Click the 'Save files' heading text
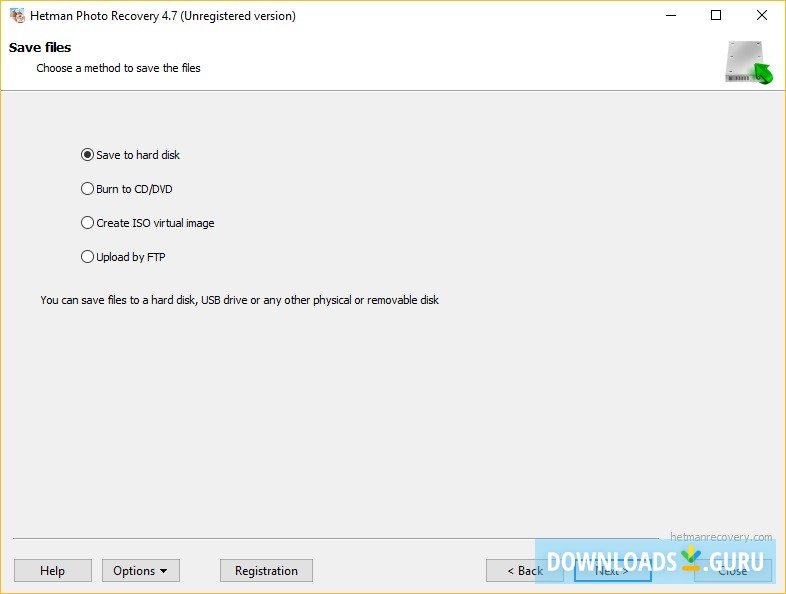 pos(40,48)
